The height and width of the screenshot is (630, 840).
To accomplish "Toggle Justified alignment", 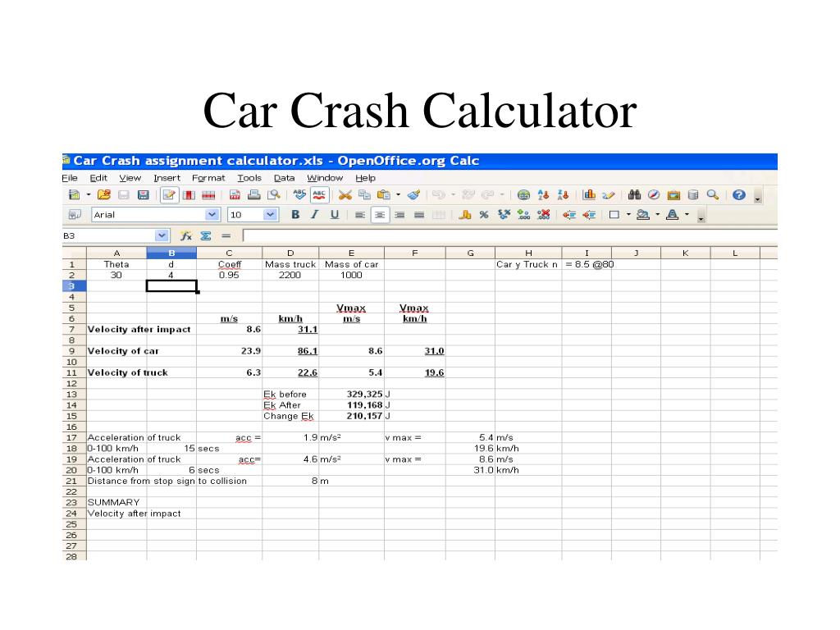I will coord(419,215).
